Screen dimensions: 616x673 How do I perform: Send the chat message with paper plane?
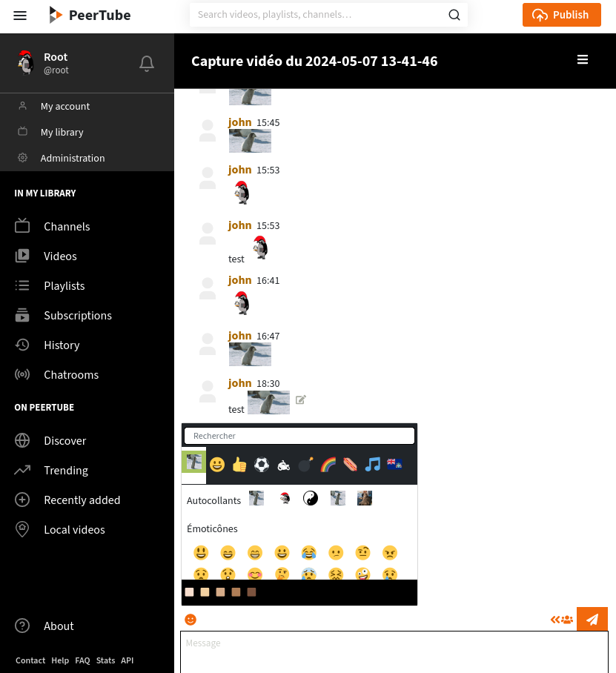(592, 620)
